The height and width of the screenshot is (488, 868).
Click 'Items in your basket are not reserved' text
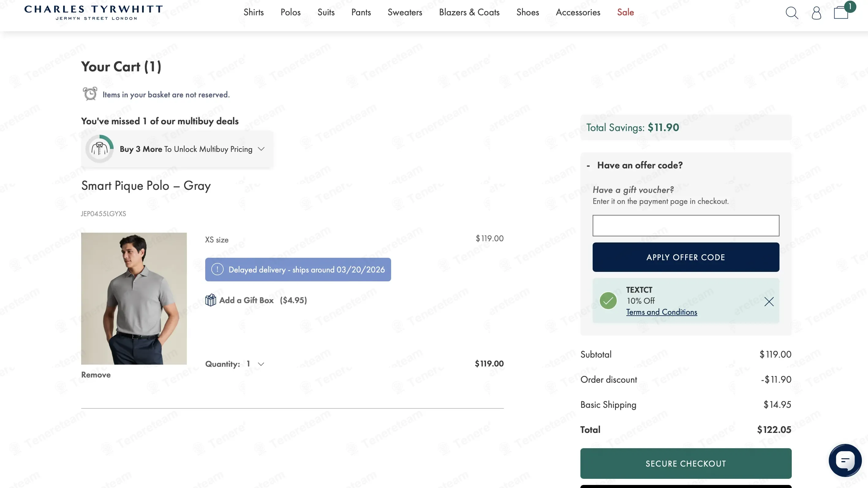(x=166, y=95)
